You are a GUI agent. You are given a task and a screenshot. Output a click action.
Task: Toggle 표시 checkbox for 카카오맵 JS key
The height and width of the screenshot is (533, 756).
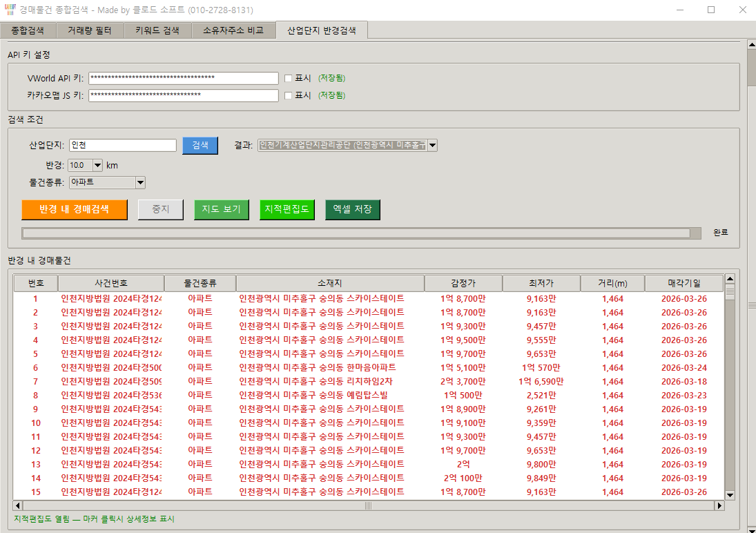pyautogui.click(x=289, y=95)
